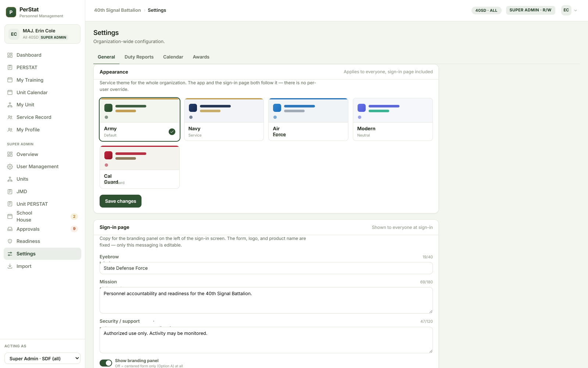Image resolution: width=588 pixels, height=368 pixels.
Task: Click the Save changes button
Action: (x=121, y=201)
